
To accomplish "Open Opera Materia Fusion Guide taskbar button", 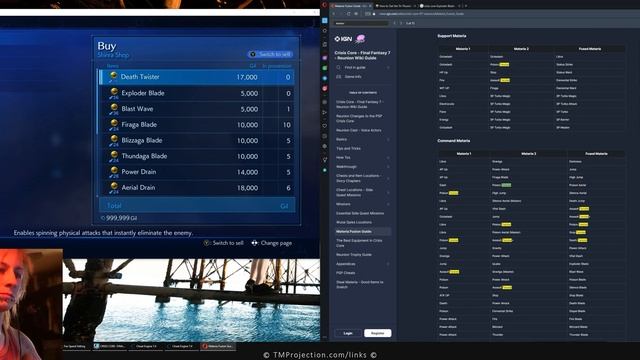I will [x=218, y=346].
